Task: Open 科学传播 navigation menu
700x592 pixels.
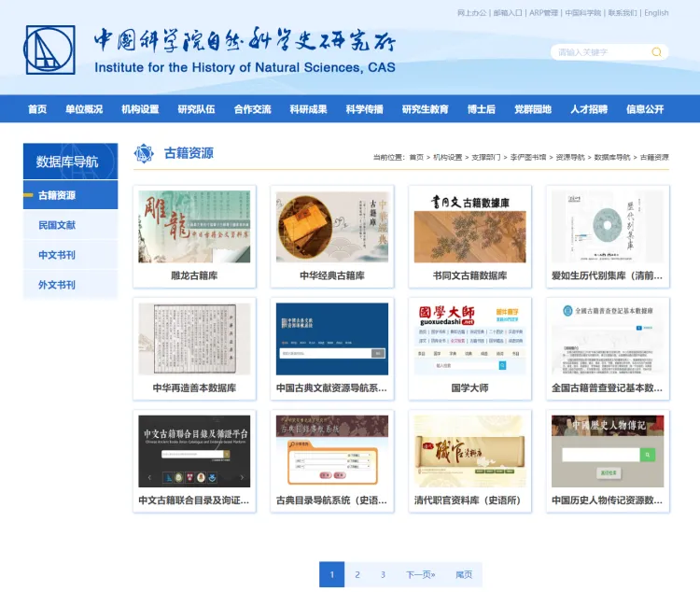Action: 365,109
